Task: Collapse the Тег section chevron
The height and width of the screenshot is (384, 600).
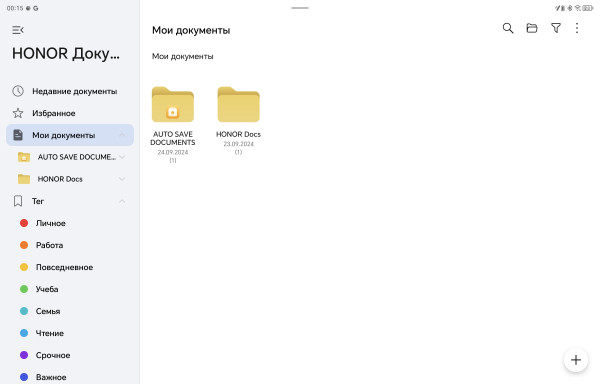Action: click(x=122, y=201)
